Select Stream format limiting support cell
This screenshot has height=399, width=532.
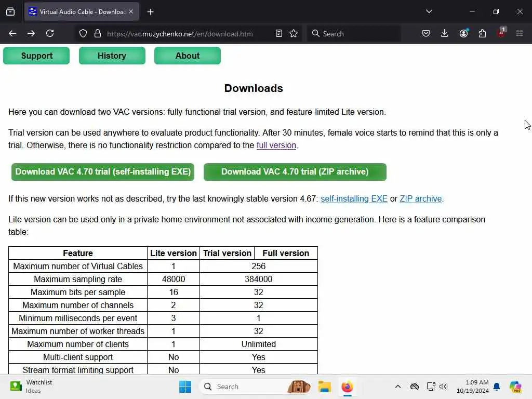pyautogui.click(x=78, y=370)
